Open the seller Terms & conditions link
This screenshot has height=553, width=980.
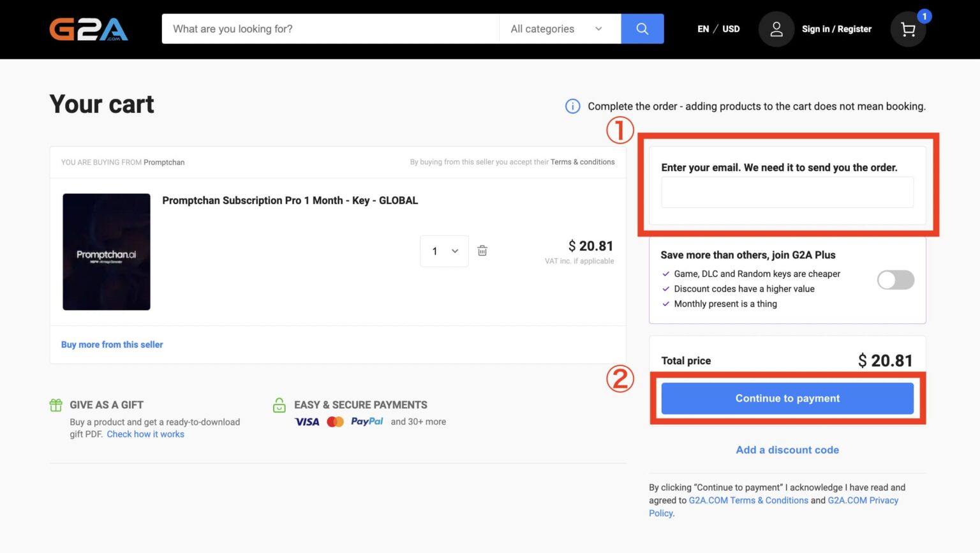[x=583, y=162]
